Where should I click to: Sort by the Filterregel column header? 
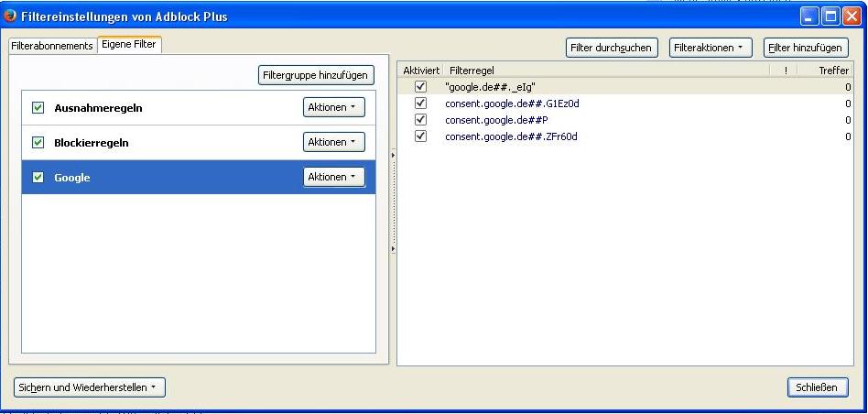[x=607, y=71]
